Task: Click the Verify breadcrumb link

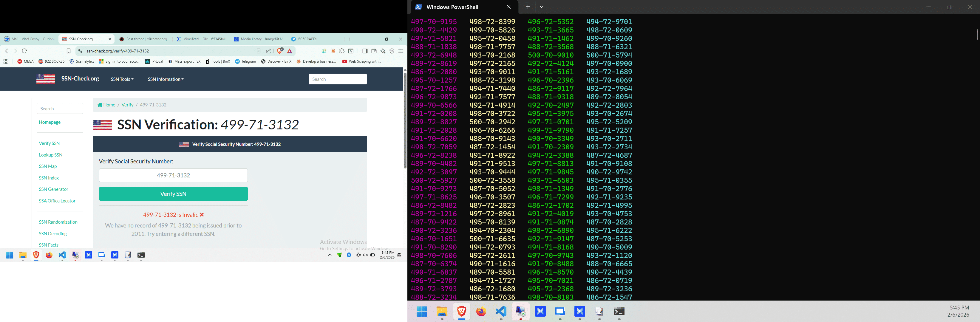Action: 127,105
